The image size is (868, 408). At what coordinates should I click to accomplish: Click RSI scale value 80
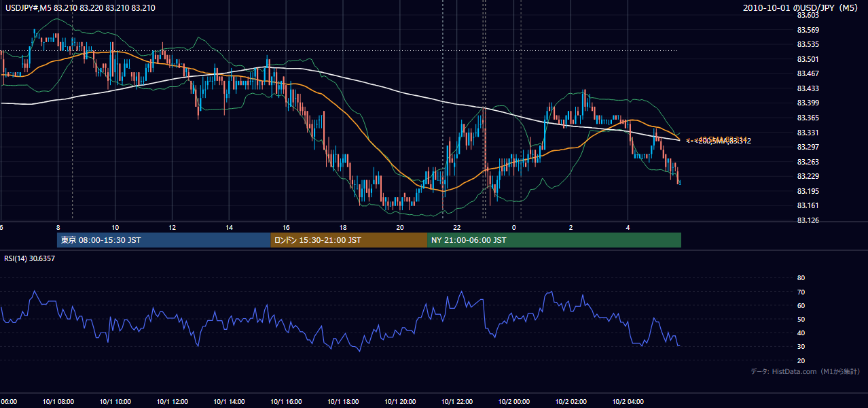click(801, 278)
